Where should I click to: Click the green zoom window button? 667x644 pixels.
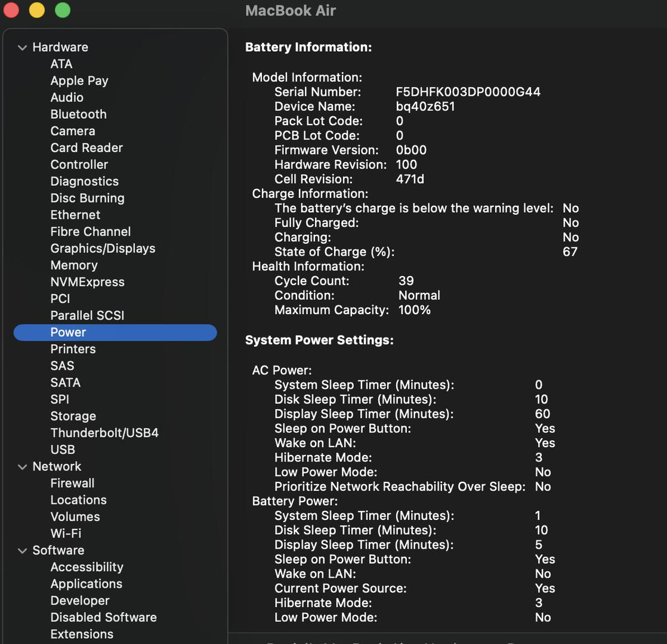pyautogui.click(x=62, y=10)
